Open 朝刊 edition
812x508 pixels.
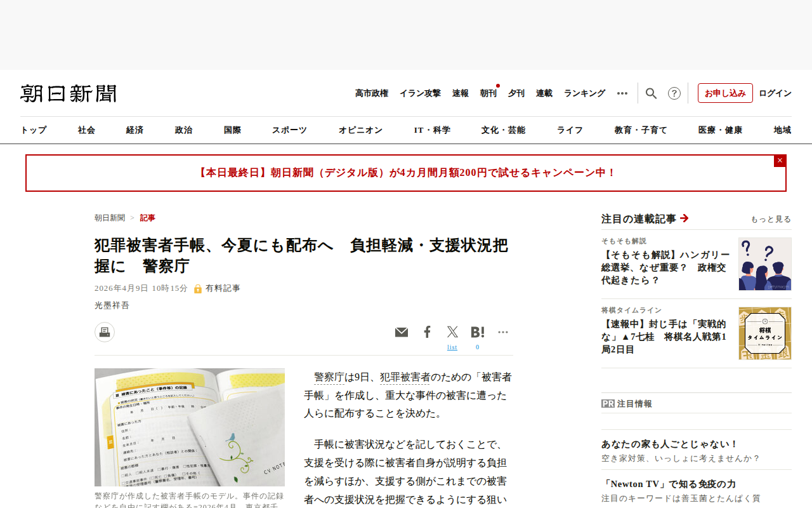pos(488,93)
